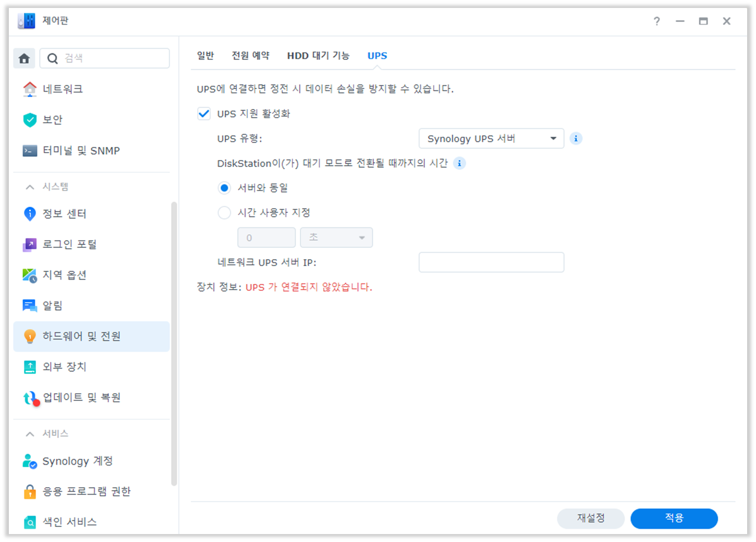Viewport: 756px width, 542px height.
Task: Click the 적용 button
Action: pos(674,518)
